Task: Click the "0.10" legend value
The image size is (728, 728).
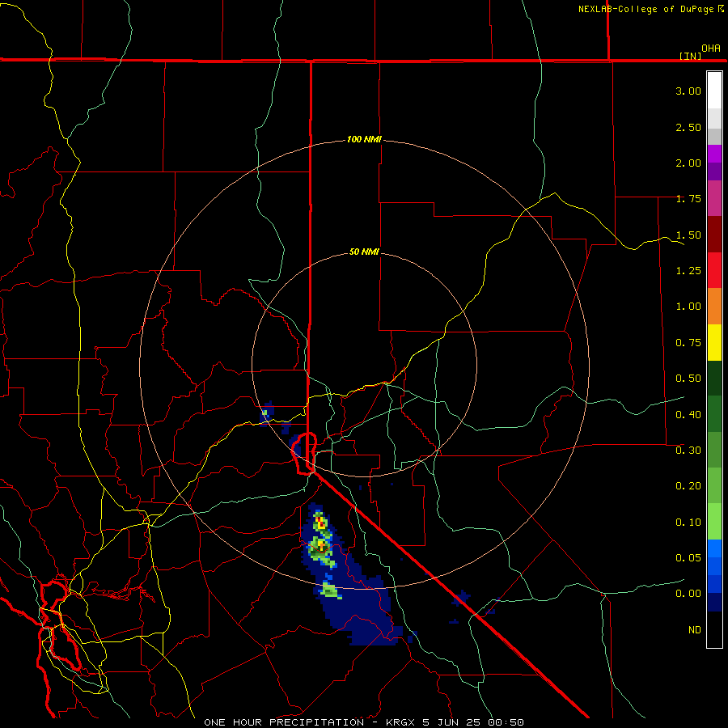Action: tap(688, 523)
